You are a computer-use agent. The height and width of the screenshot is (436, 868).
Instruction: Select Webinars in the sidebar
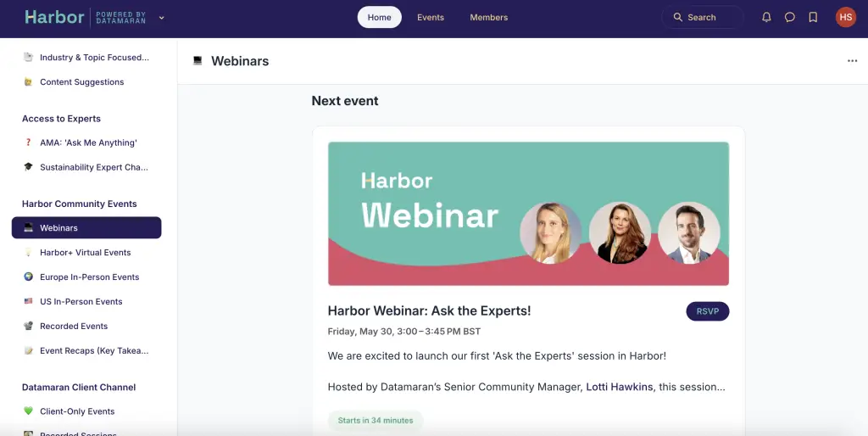pyautogui.click(x=86, y=227)
